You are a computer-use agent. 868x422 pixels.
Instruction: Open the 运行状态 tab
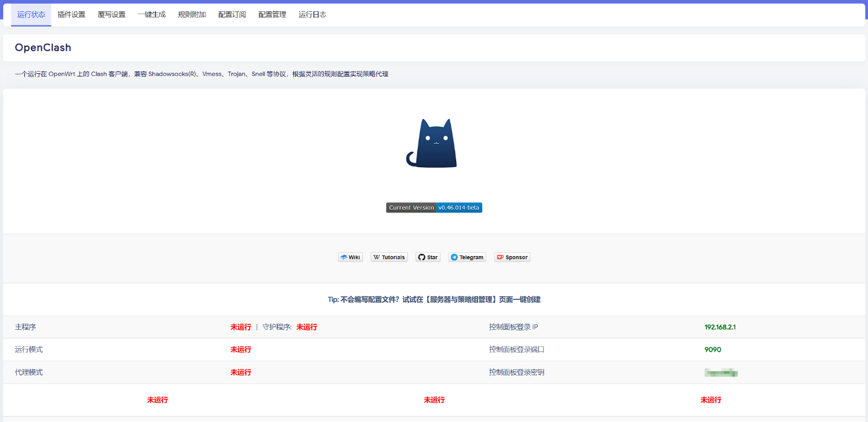click(31, 15)
